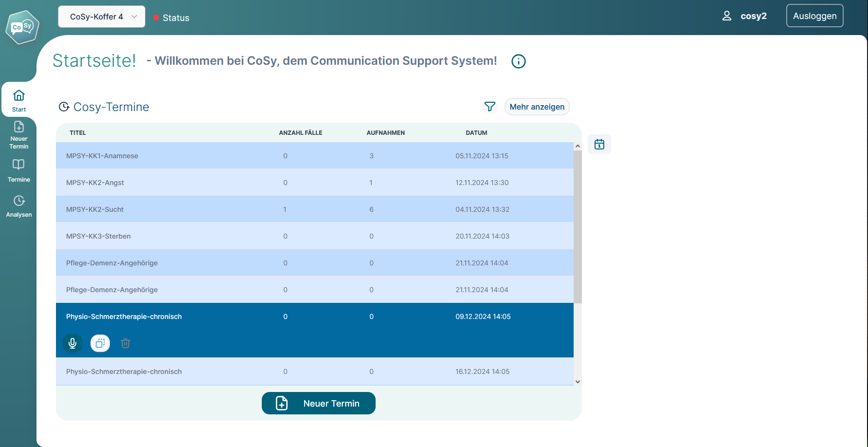The width and height of the screenshot is (868, 447).
Task: Start recording with the microphone icon
Action: 72,343
